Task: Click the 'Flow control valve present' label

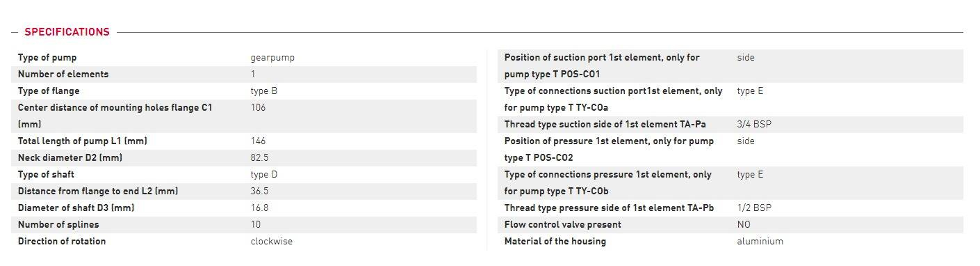Action: pos(563,225)
